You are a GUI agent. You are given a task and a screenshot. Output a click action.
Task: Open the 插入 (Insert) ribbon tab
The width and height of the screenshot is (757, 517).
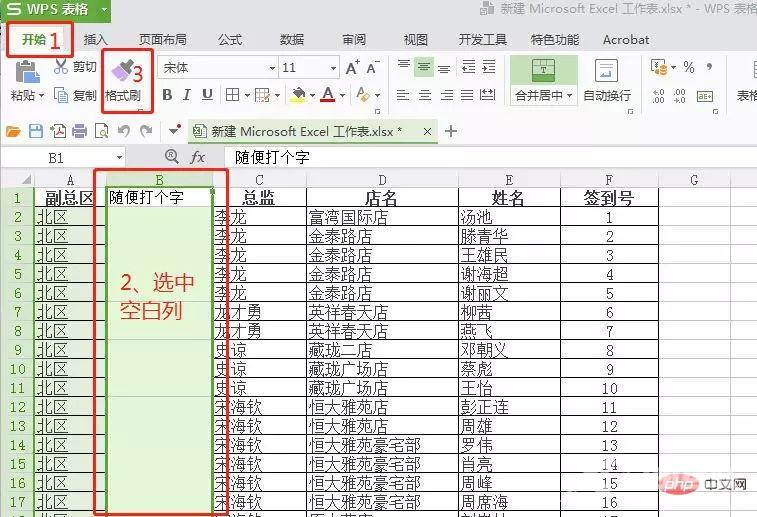click(x=96, y=40)
